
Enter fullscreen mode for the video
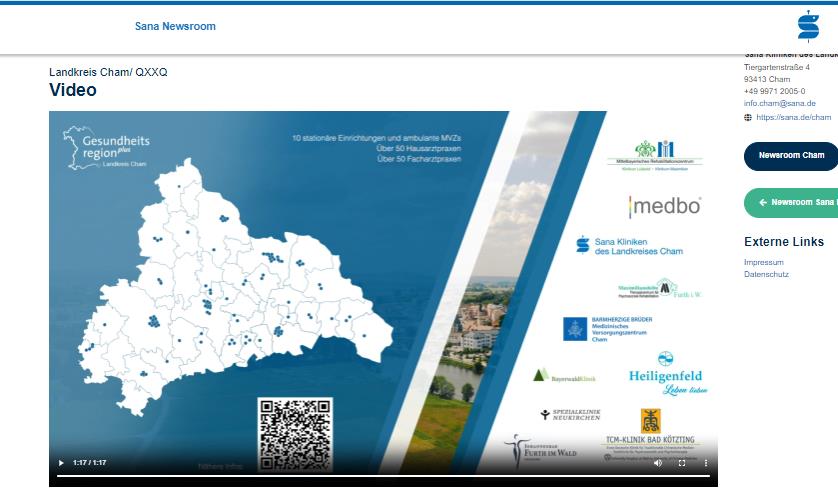682,463
